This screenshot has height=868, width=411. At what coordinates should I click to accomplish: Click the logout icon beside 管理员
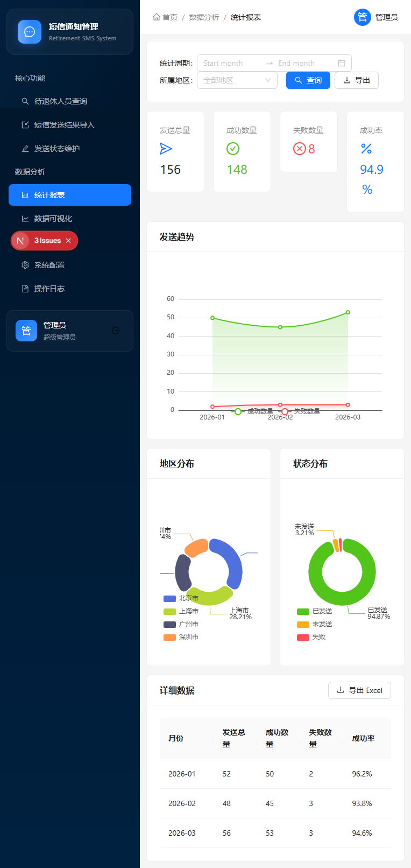click(116, 331)
